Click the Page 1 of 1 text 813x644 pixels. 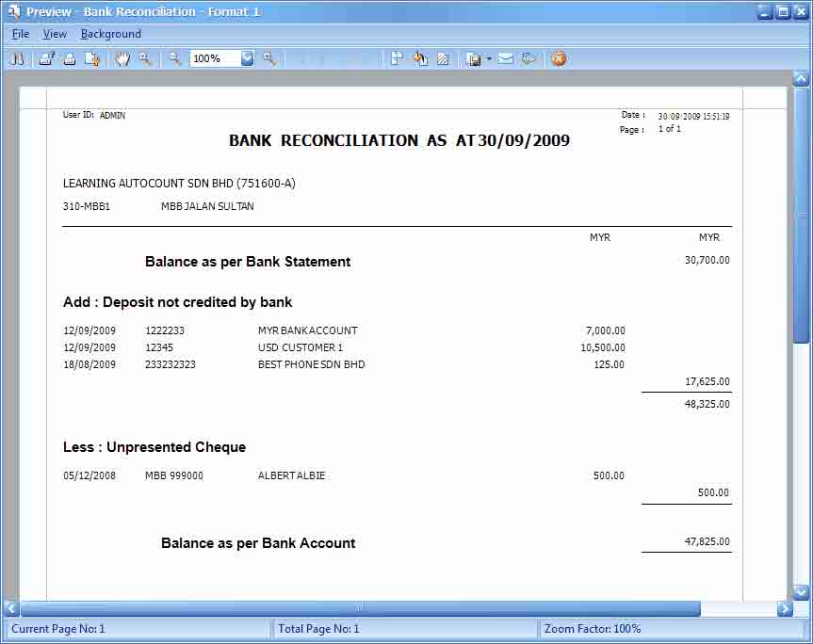click(650, 129)
